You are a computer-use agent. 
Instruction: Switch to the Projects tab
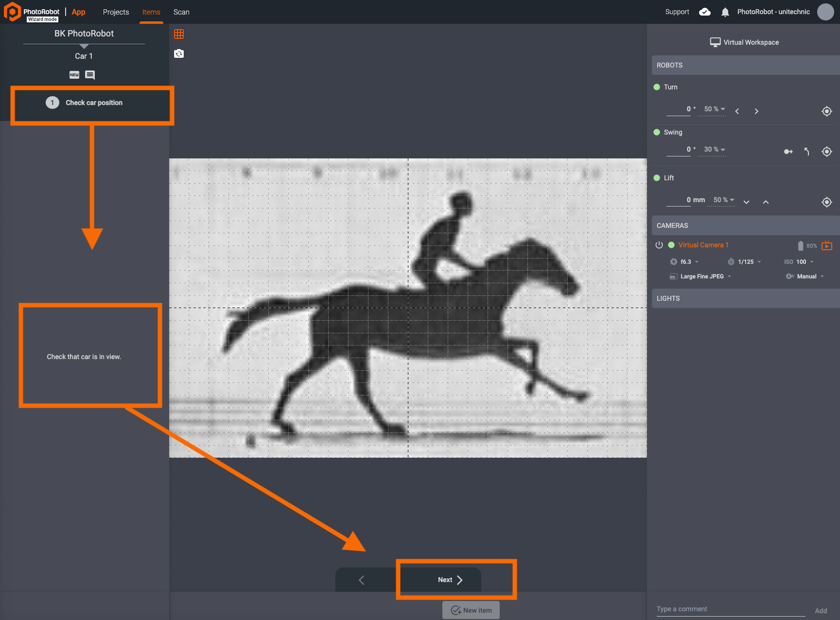point(115,12)
